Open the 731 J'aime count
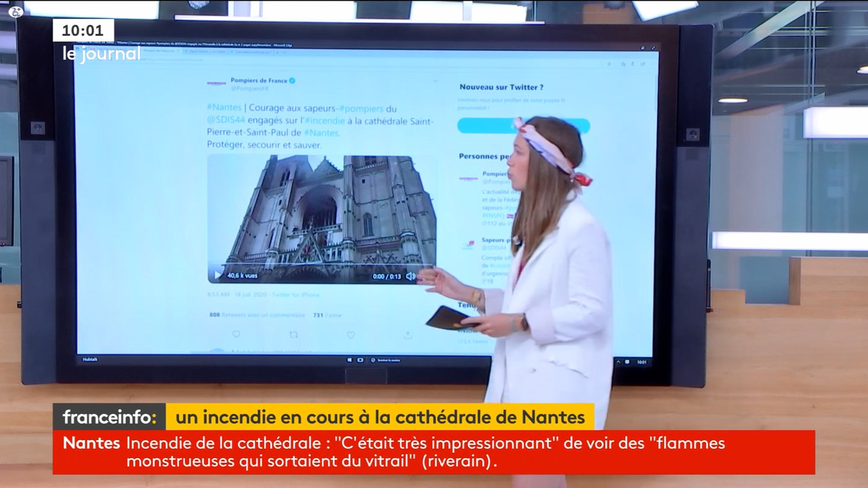The image size is (868, 488). (x=328, y=315)
